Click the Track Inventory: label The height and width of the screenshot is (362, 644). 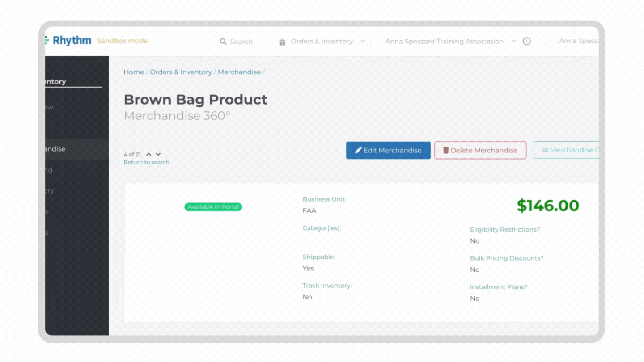327,285
